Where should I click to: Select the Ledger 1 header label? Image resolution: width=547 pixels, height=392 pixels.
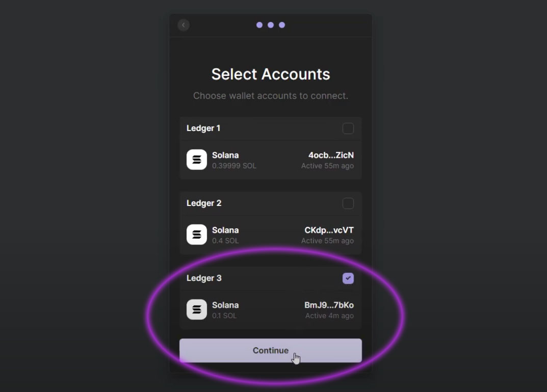203,128
